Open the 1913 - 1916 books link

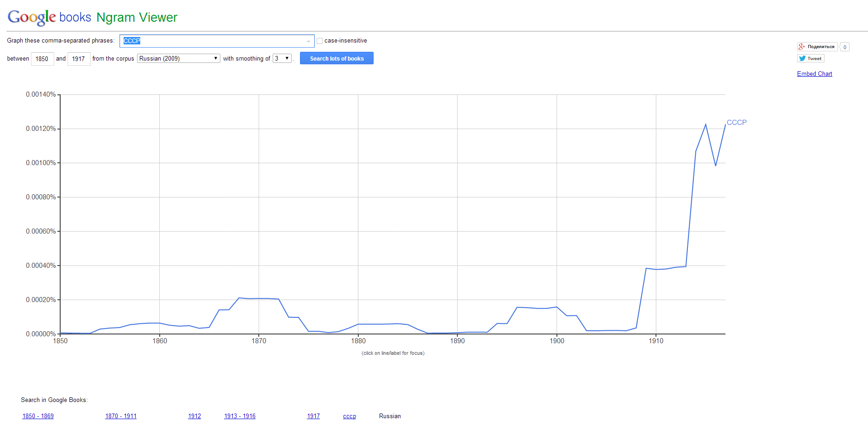pos(240,416)
